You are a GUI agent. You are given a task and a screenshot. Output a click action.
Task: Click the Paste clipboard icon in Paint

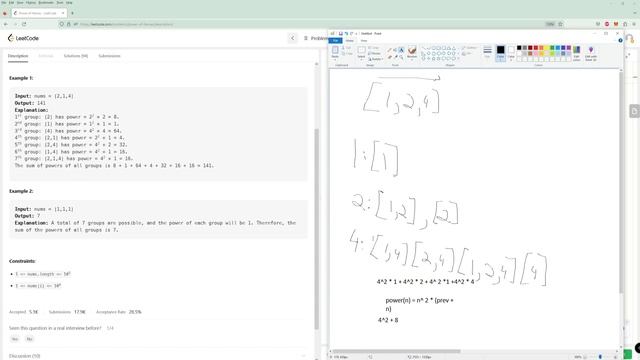tap(335, 49)
